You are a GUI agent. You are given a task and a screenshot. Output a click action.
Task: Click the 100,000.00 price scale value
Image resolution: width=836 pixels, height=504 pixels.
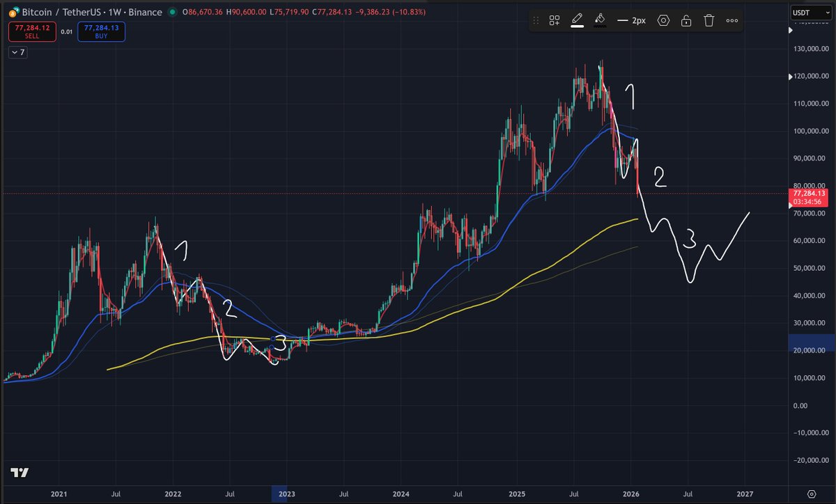(812, 131)
